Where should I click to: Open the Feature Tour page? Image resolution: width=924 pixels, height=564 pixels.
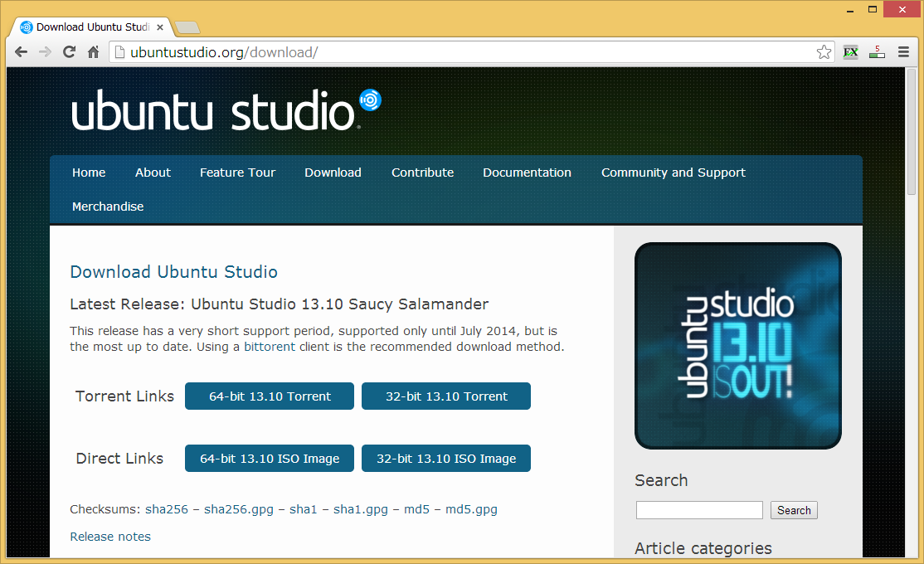pyautogui.click(x=237, y=173)
